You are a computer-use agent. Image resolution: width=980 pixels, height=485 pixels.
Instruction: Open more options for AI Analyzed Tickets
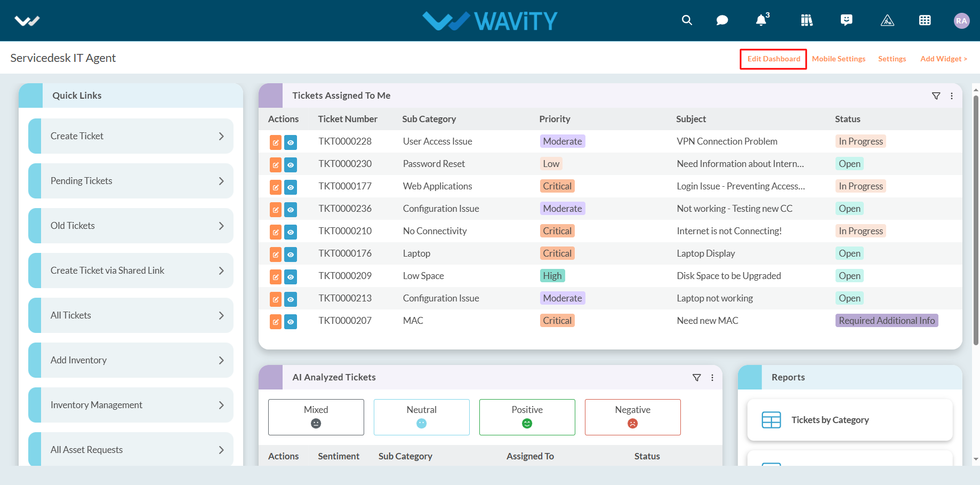point(712,378)
